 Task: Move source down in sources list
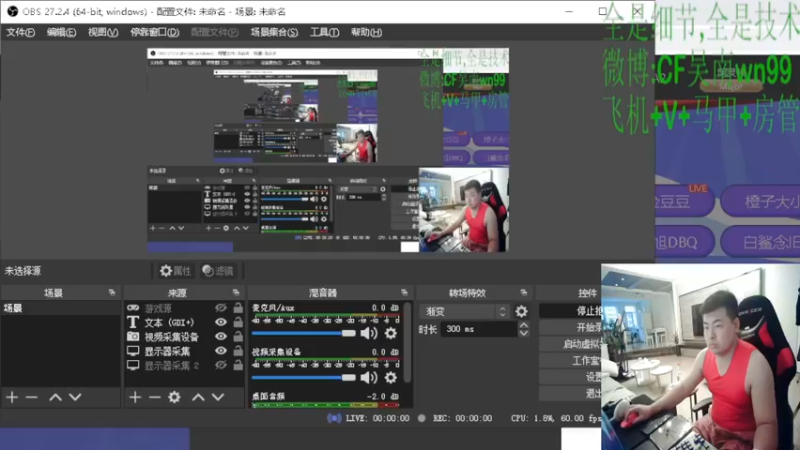click(218, 397)
